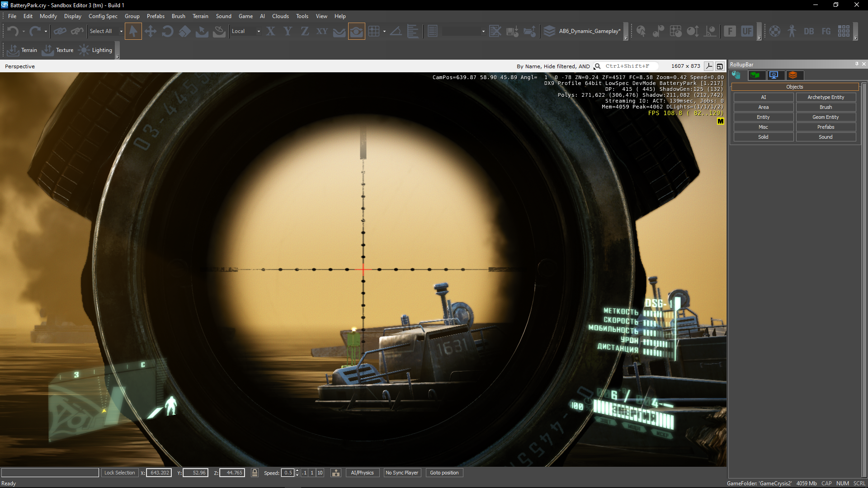Open the Clouds menu
The width and height of the screenshot is (868, 488).
280,16
